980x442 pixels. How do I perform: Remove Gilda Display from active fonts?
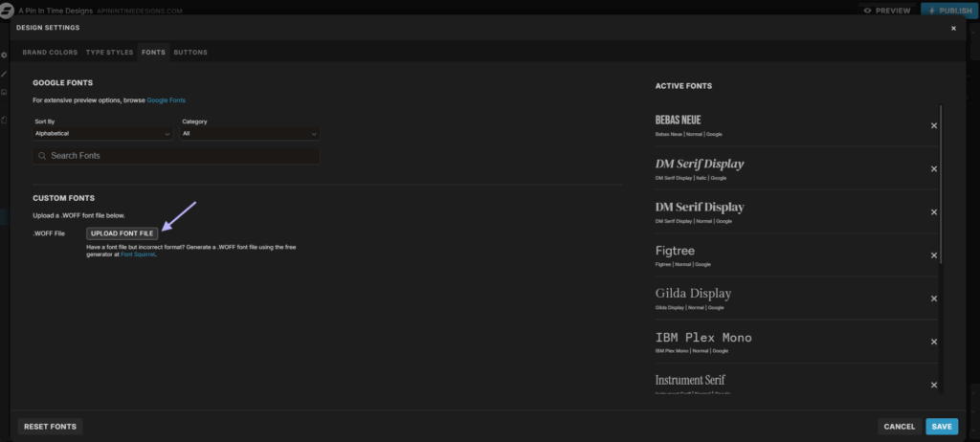tap(934, 298)
